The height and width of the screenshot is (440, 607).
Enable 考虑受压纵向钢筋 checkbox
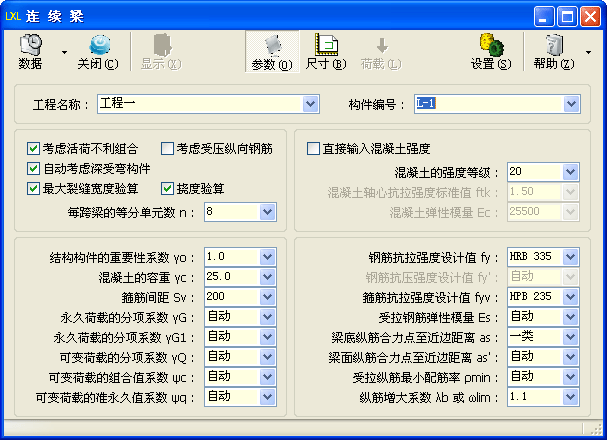coord(167,148)
